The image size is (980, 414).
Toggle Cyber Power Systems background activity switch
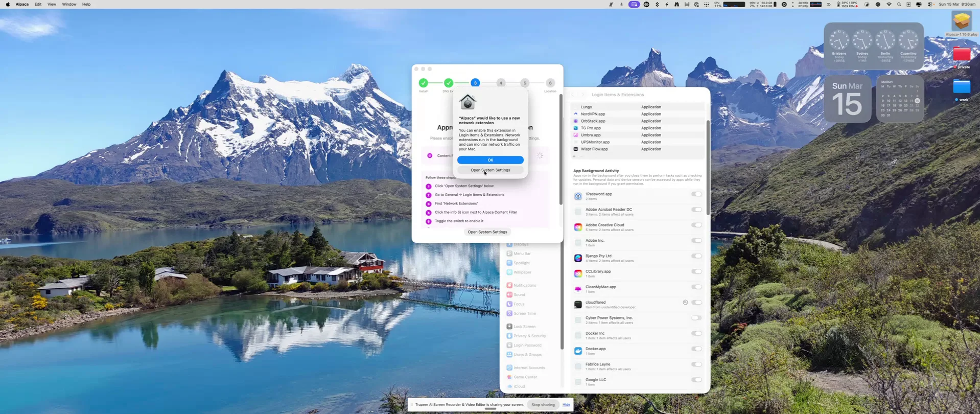tap(696, 318)
